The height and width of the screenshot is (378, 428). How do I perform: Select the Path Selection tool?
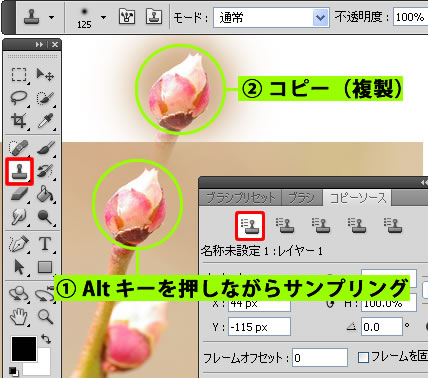pos(19,267)
